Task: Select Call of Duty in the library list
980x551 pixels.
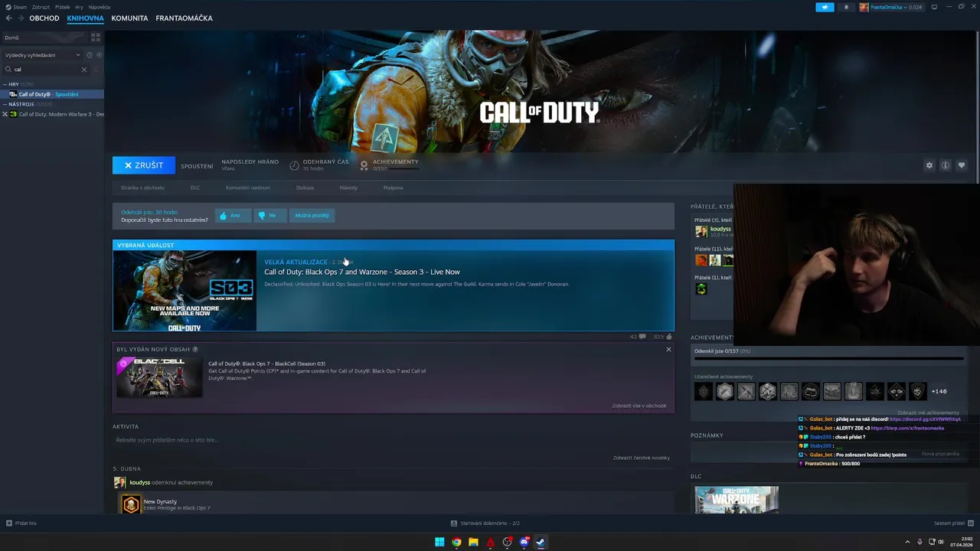Action: pyautogui.click(x=52, y=94)
